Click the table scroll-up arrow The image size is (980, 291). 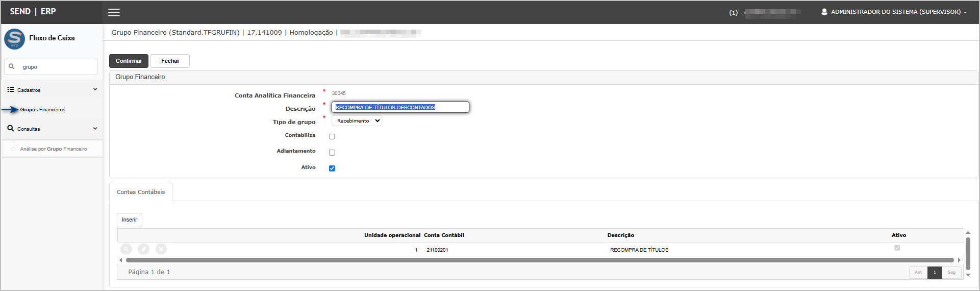pyautogui.click(x=968, y=233)
